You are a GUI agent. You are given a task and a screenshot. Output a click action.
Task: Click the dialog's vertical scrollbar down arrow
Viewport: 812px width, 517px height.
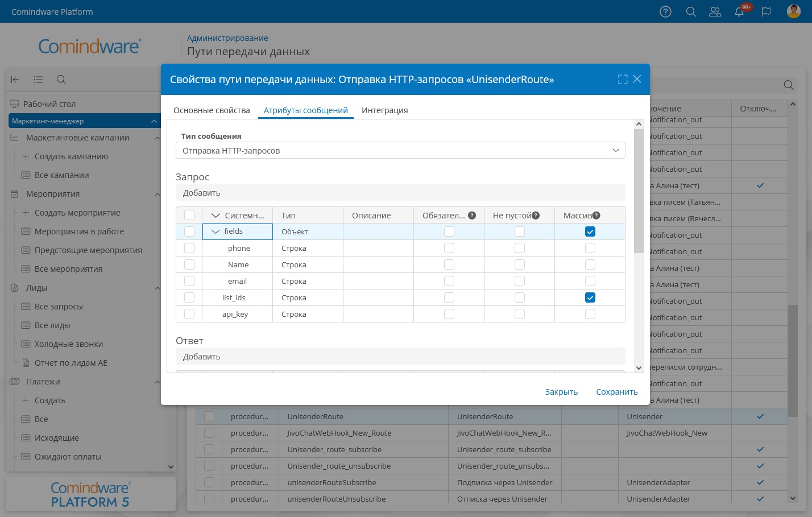[x=639, y=368]
